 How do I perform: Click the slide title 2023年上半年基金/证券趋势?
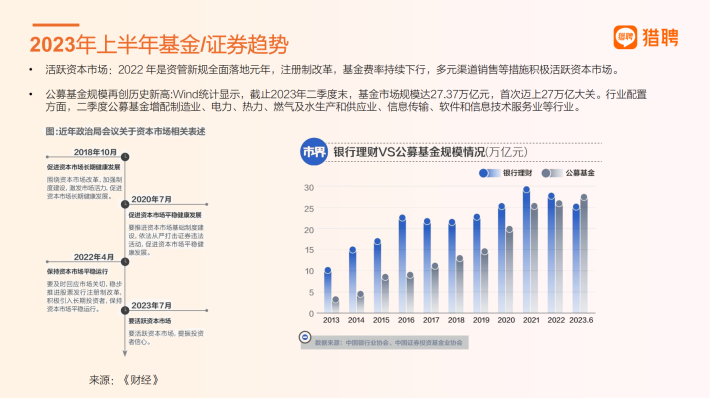159,44
